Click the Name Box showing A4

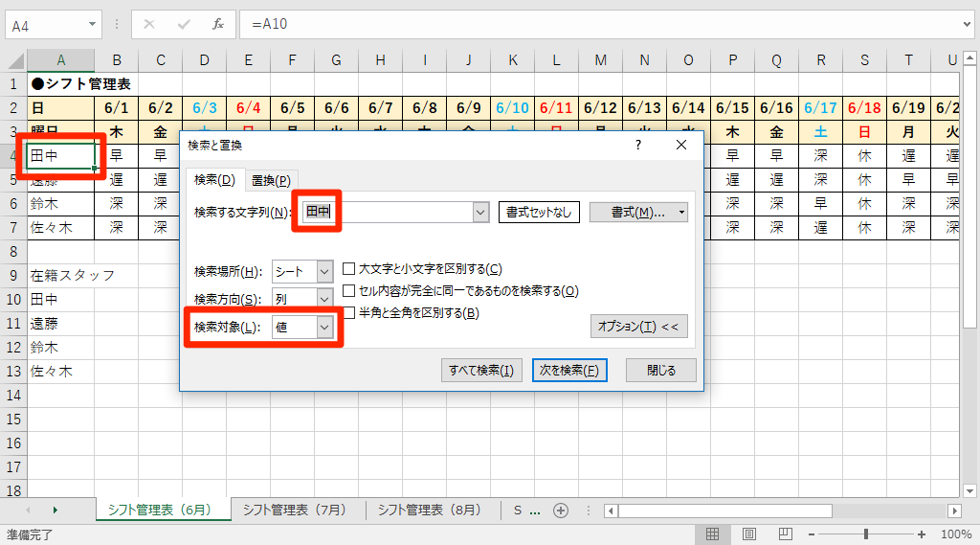tap(46, 26)
